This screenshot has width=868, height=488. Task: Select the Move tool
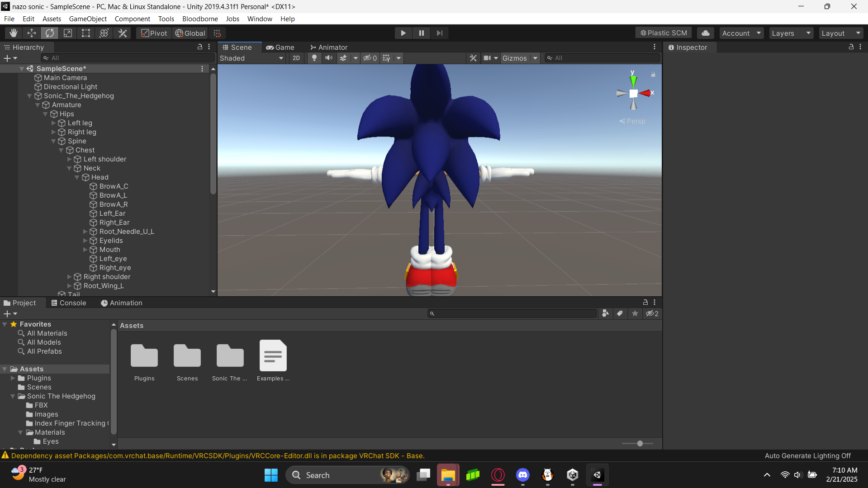31,33
